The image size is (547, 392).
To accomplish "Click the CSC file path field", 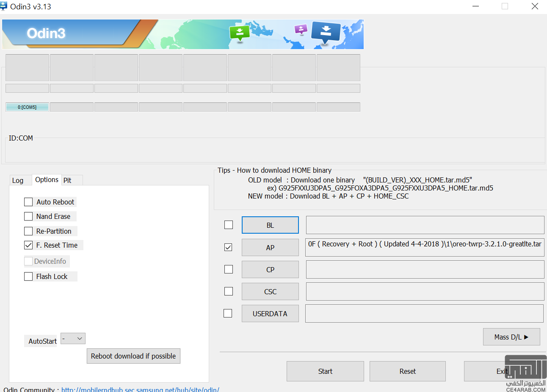I will 425,291.
